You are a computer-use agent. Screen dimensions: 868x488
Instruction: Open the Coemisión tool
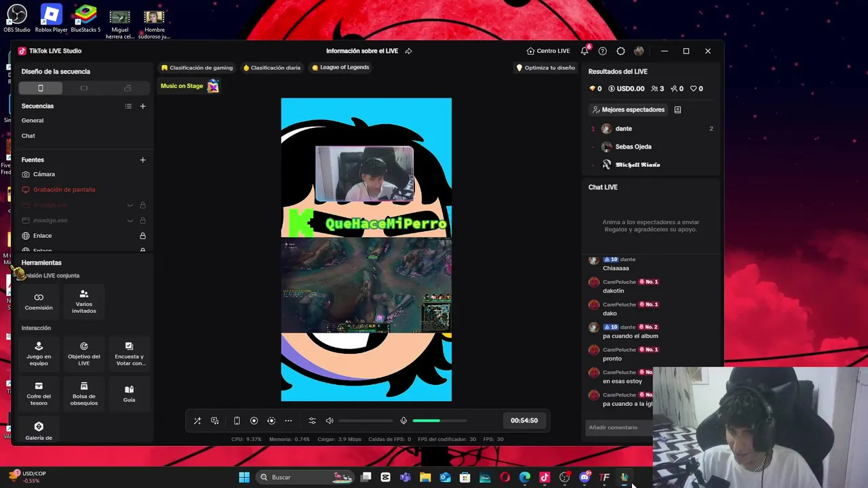coord(39,302)
